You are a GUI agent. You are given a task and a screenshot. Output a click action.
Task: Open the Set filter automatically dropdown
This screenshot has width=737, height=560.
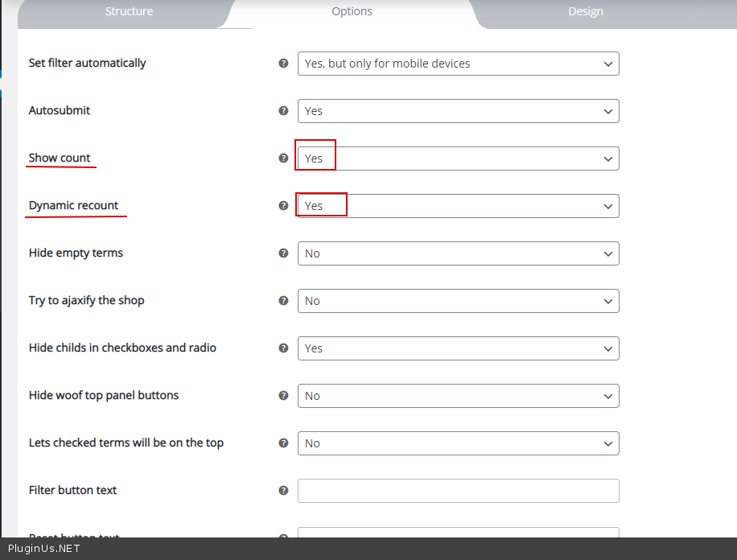point(458,64)
